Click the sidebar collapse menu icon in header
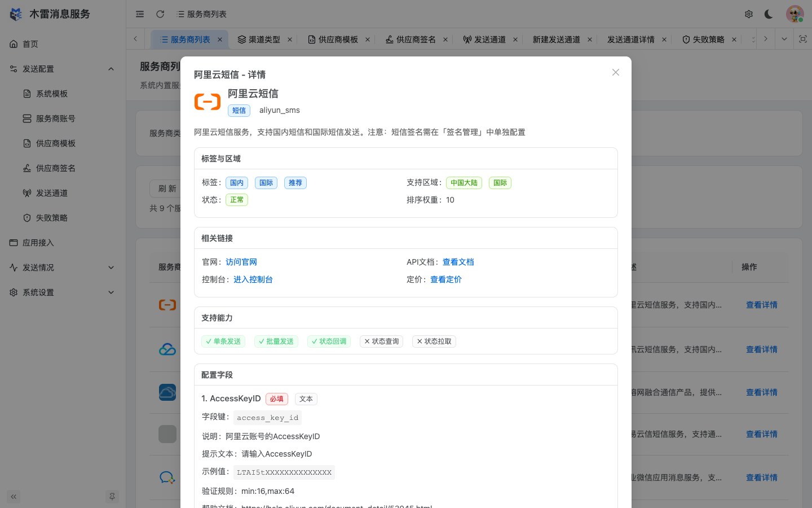This screenshot has height=508, width=812. point(140,14)
